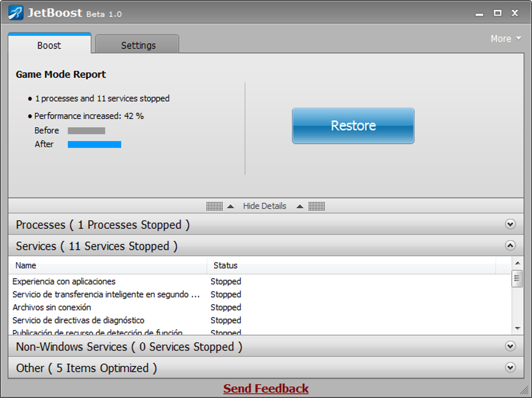Select the Boost tab
The image size is (532, 398).
click(x=49, y=45)
